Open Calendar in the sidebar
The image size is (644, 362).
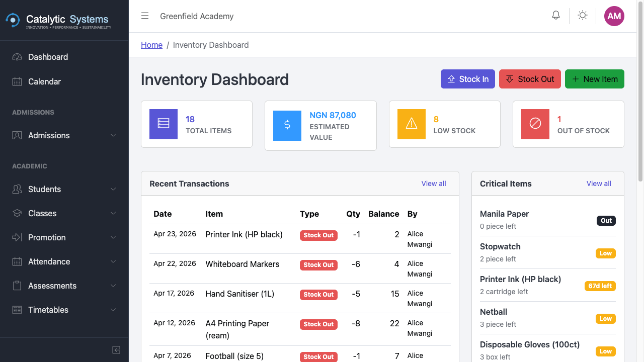[x=64, y=81]
